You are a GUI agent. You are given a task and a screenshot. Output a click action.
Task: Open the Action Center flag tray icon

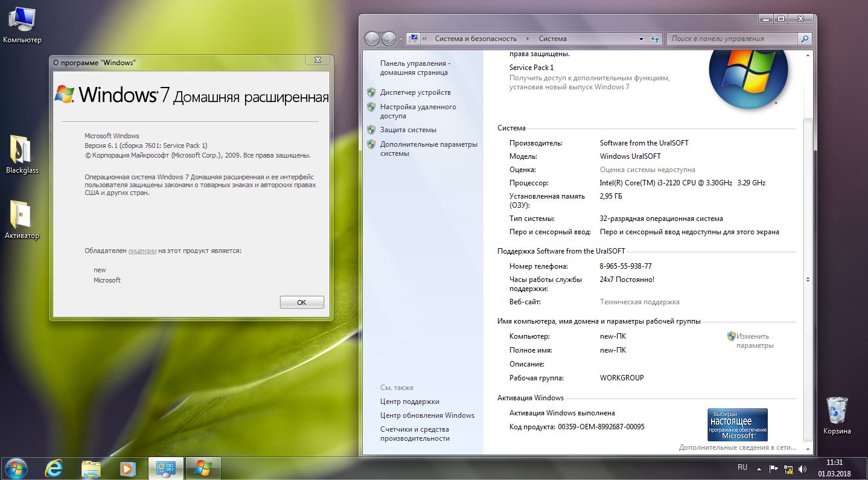[x=774, y=469]
